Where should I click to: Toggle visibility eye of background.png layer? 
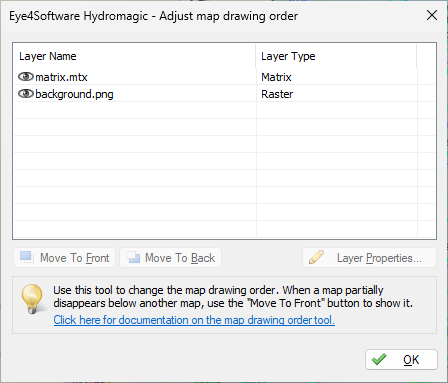[x=26, y=94]
